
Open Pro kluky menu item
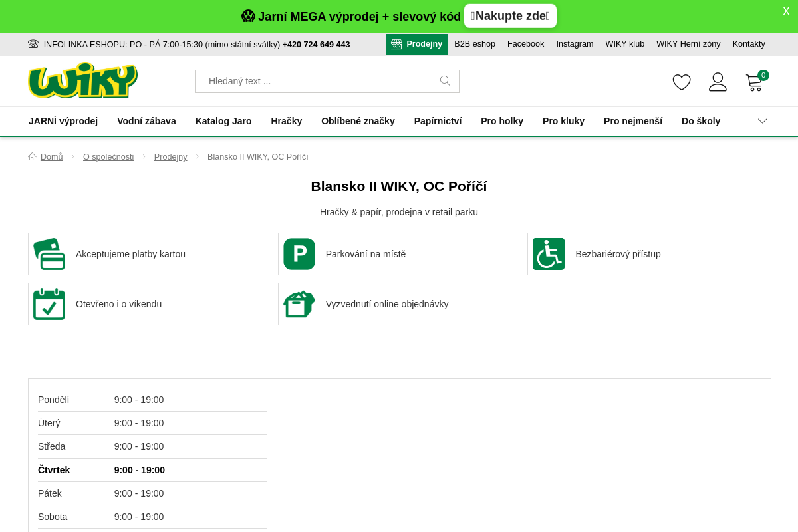tap(563, 121)
